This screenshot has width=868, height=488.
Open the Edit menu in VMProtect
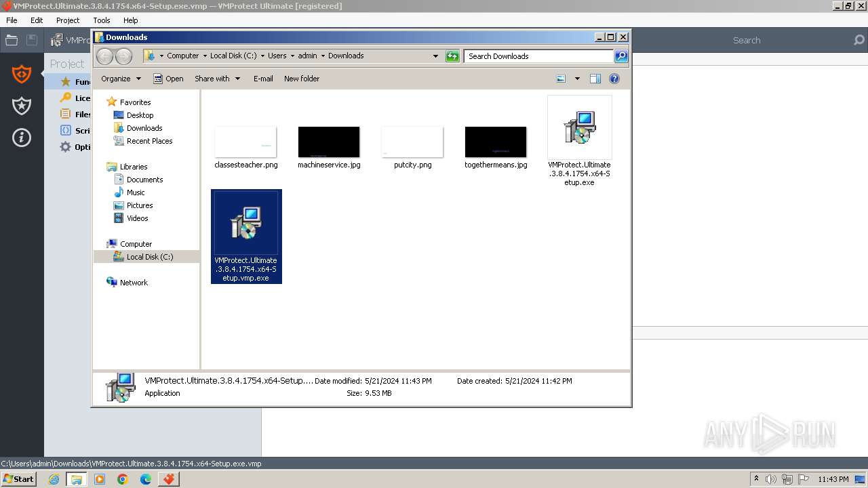(37, 20)
